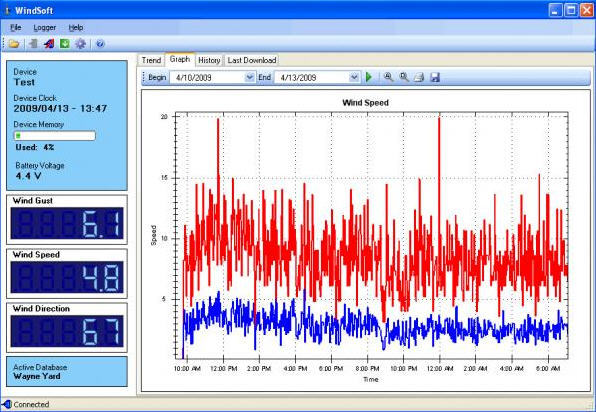Viewport: 596px width, 412px height.
Task: Click the '12:00 AM' time axis label
Action: click(x=440, y=369)
